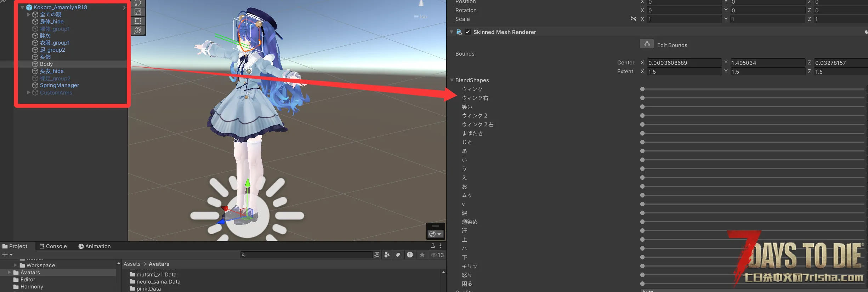Screen dimensions: 868x292
Task: Toggle the Iso perspective mode label
Action: point(421,17)
